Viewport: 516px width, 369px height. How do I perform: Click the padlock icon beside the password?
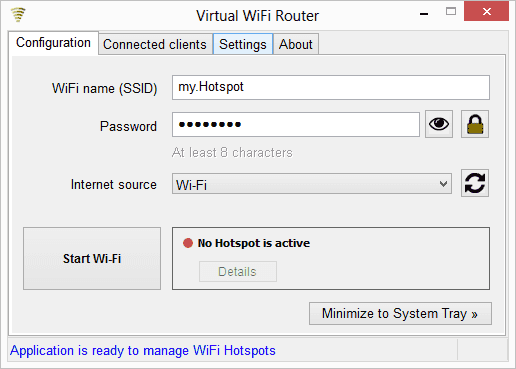(x=475, y=124)
